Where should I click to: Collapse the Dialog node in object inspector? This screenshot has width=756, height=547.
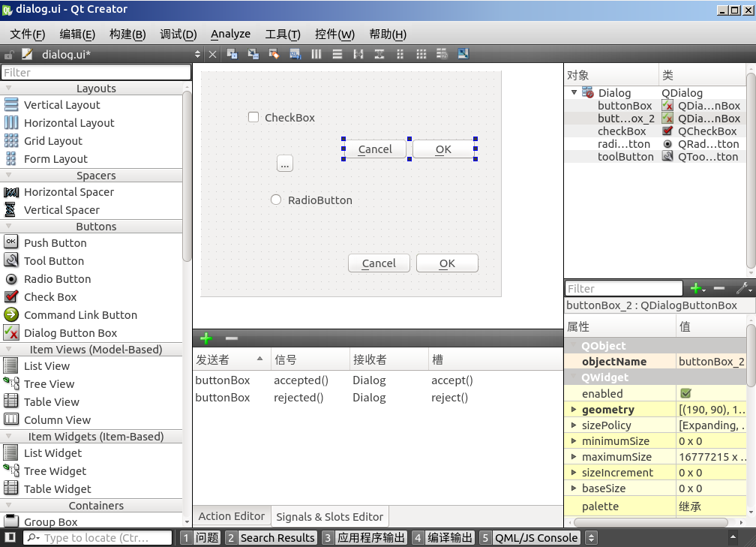(x=574, y=92)
